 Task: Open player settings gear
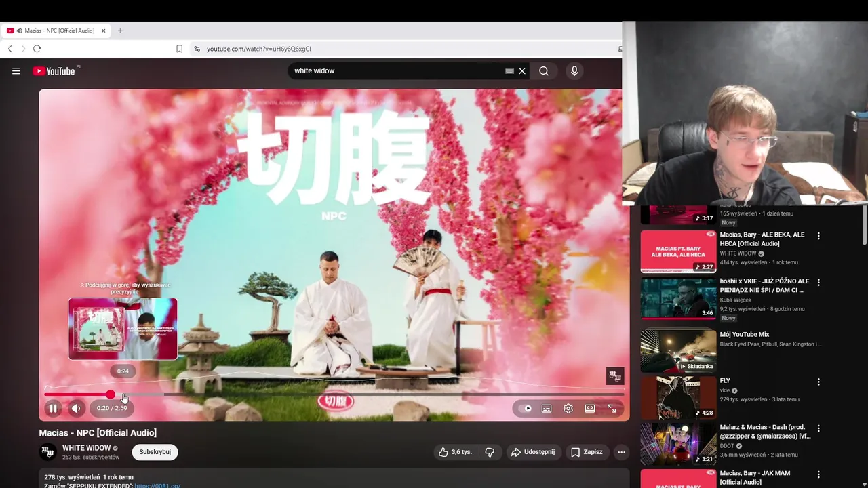point(568,408)
